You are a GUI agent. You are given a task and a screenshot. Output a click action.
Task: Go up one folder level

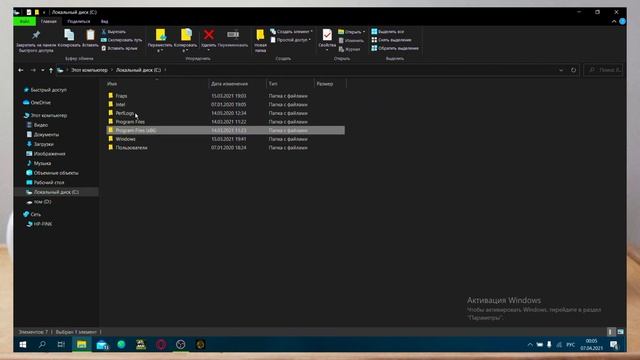[x=51, y=70]
